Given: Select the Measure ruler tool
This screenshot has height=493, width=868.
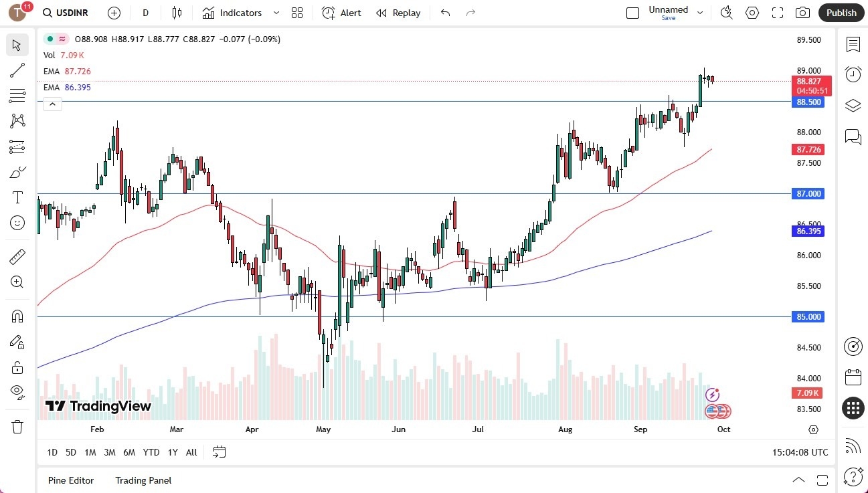Looking at the screenshot, I should 17,255.
